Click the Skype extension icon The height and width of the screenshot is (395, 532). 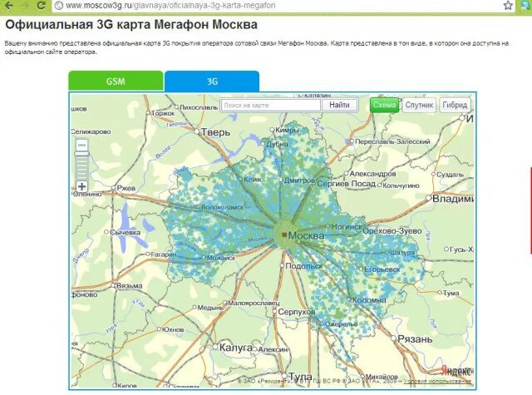[x=526, y=6]
